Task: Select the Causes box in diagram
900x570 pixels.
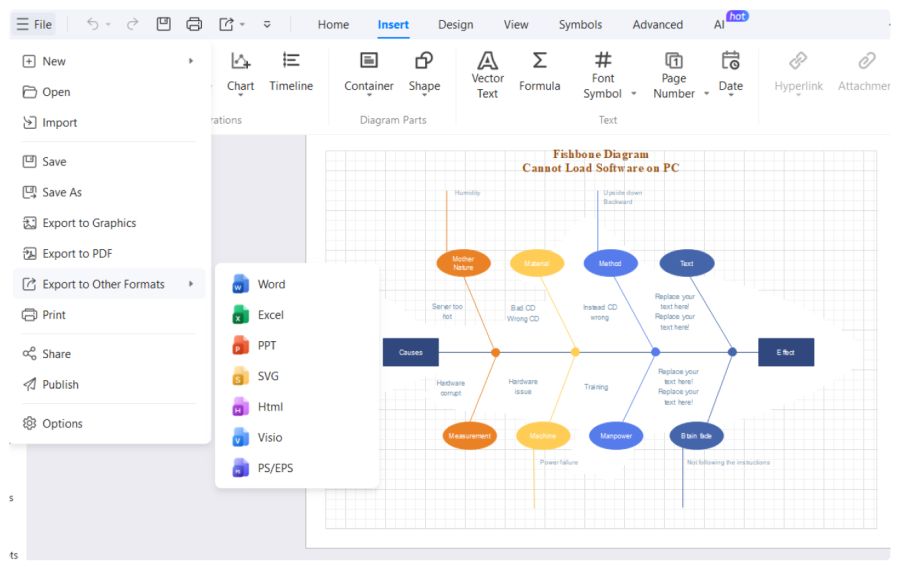Action: click(410, 352)
